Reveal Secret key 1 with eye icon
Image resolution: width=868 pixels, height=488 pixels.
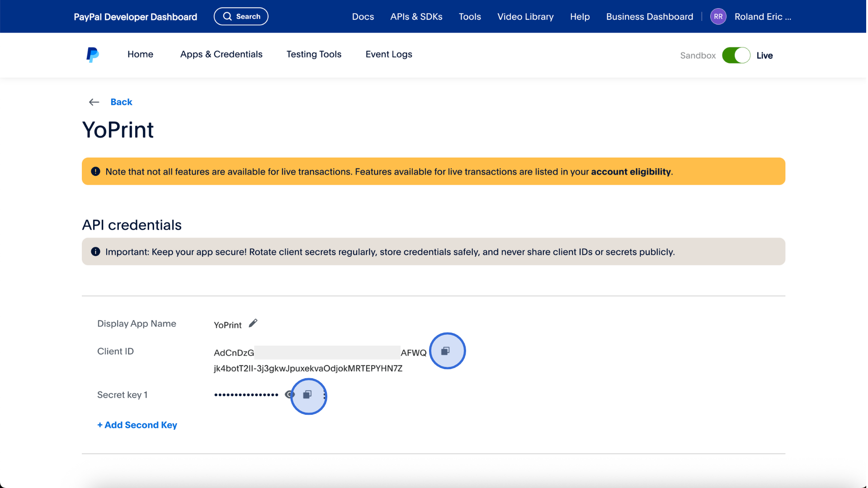tap(290, 395)
